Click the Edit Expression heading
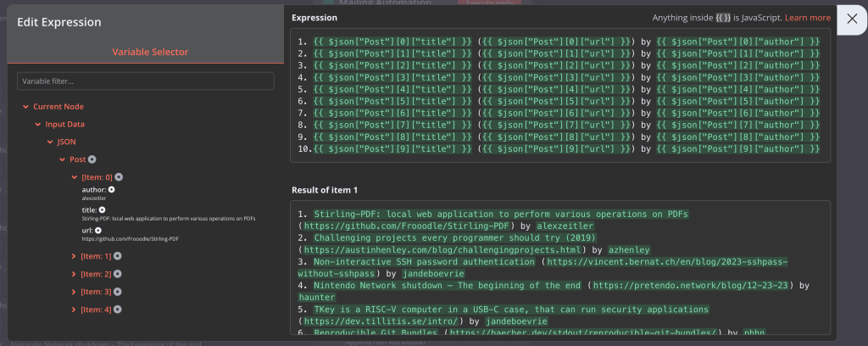This screenshot has height=346, width=868. click(x=59, y=22)
